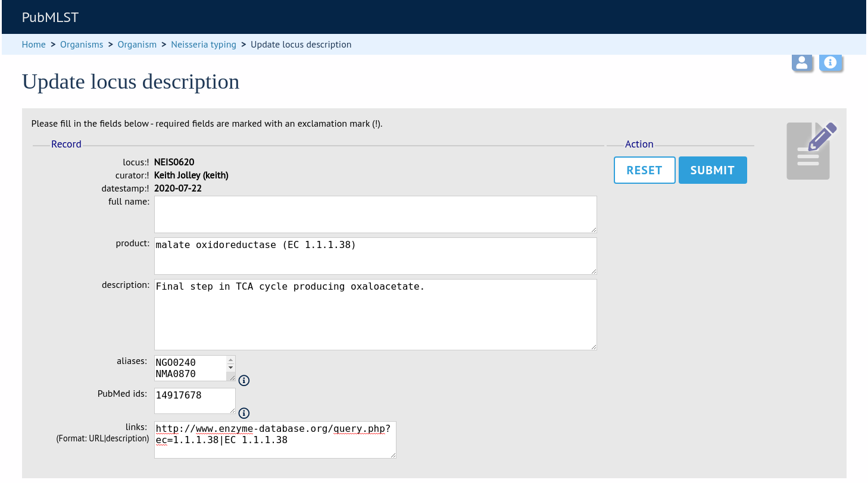The width and height of the screenshot is (868, 483).
Task: Open the Organism breadcrumb link
Action: [137, 45]
